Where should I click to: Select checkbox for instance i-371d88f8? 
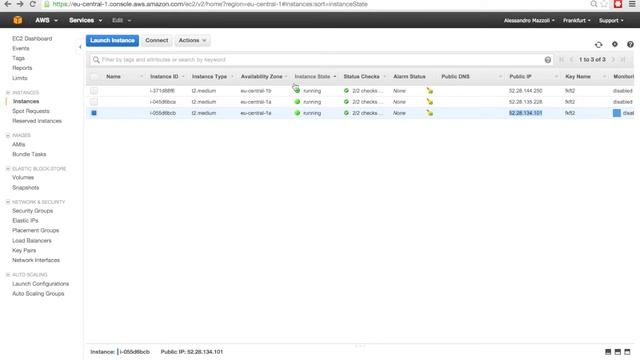pos(94,91)
